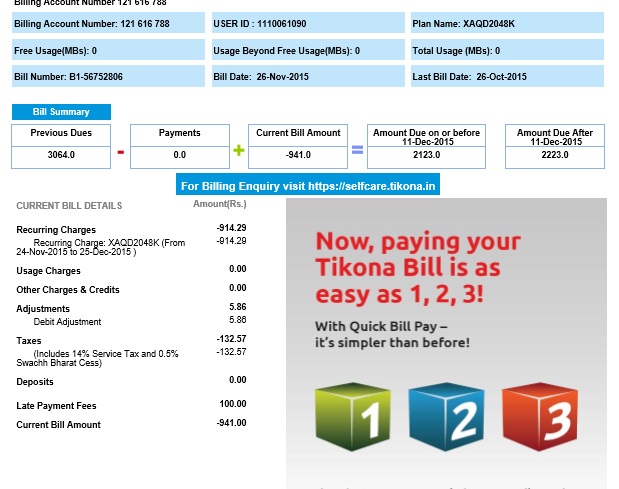Select the Bill Summary tab header

(61, 112)
